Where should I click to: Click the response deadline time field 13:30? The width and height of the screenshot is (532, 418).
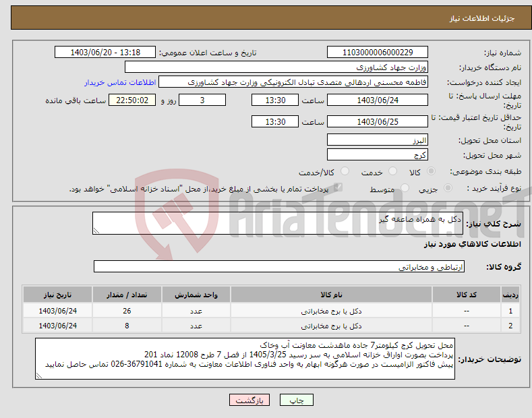(275, 100)
